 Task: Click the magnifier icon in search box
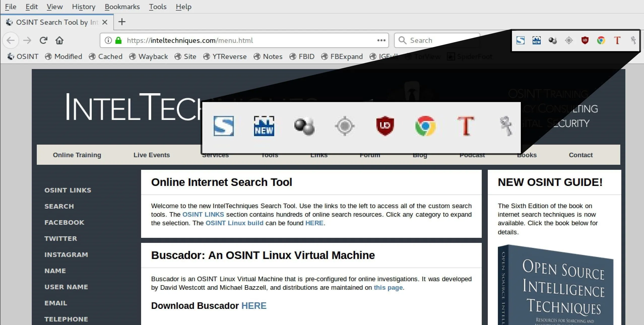402,40
